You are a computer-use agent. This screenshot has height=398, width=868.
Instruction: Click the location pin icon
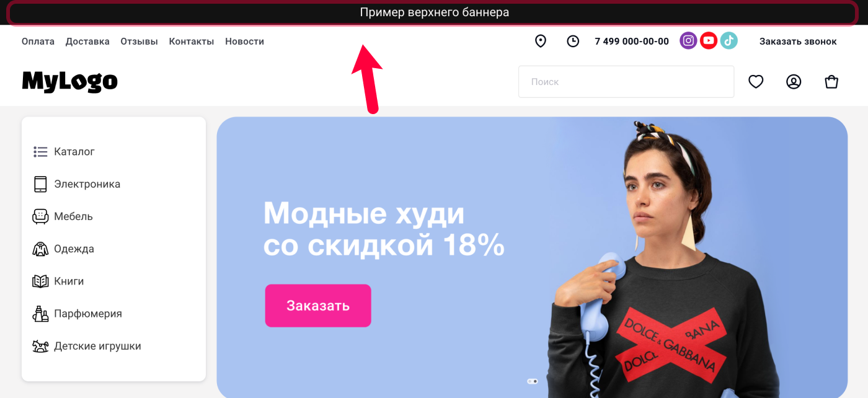click(x=541, y=42)
